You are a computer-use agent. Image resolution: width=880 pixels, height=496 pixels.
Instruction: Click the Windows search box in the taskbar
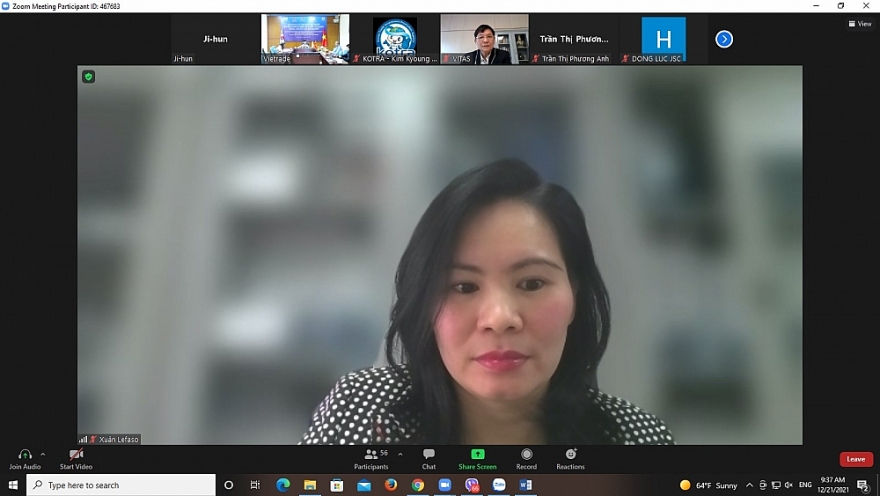click(x=120, y=485)
